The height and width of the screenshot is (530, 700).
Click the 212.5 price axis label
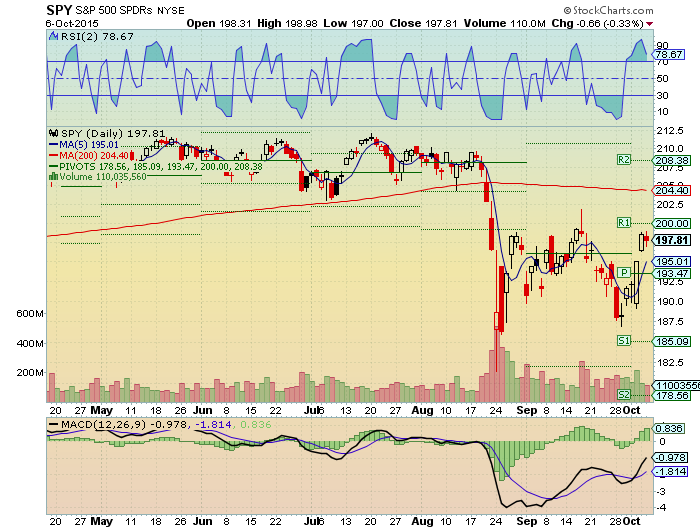pyautogui.click(x=670, y=131)
